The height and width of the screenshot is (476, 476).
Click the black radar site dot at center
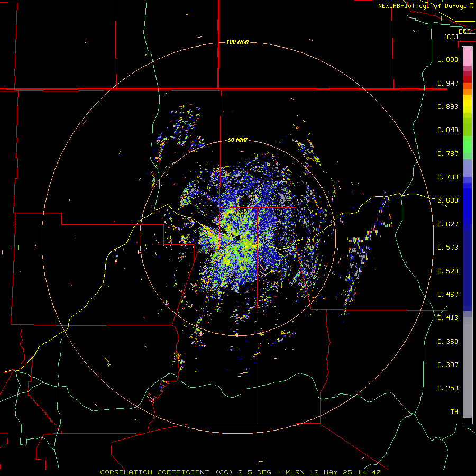pyautogui.click(x=237, y=237)
